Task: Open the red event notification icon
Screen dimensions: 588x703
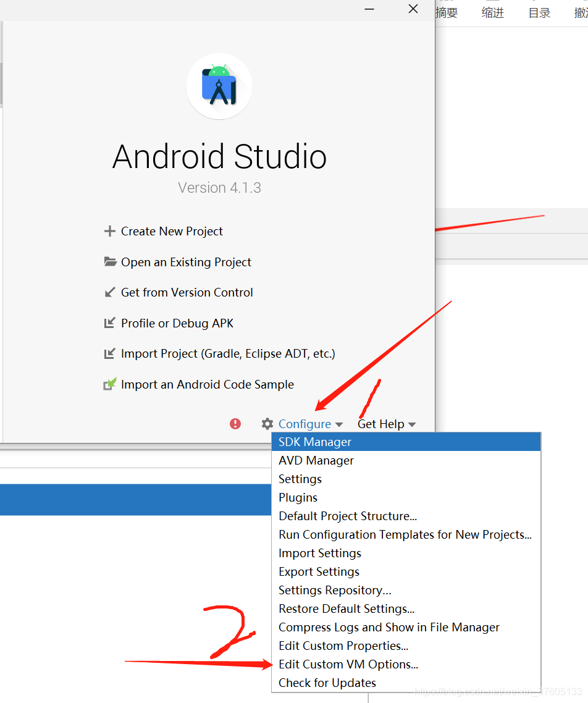Action: tap(235, 424)
